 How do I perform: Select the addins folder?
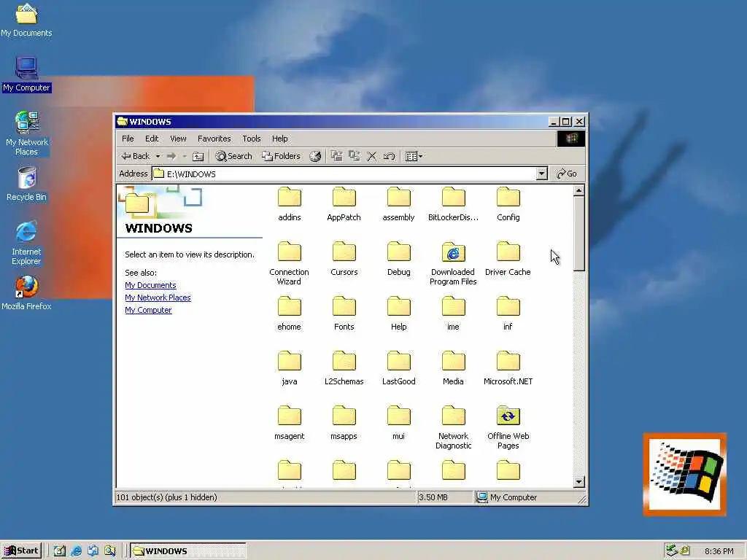tap(290, 204)
